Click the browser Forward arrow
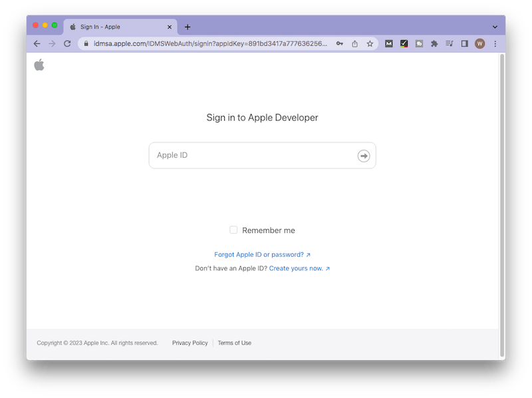Image resolution: width=532 pixels, height=398 pixels. [x=52, y=43]
